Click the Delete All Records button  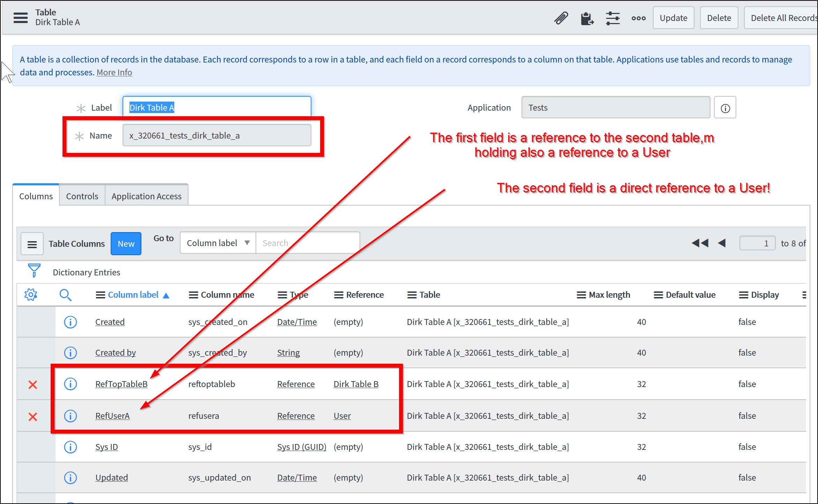pyautogui.click(x=781, y=18)
